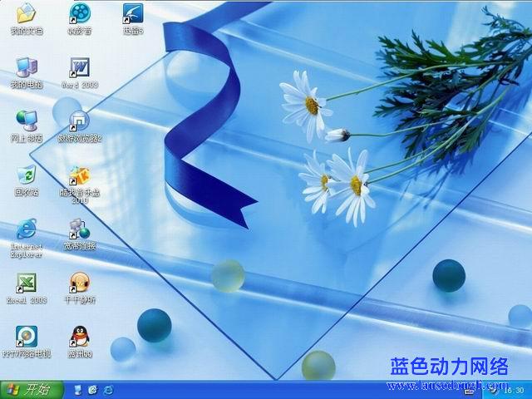Click the taskbar clock showing 16:30

coord(514,391)
